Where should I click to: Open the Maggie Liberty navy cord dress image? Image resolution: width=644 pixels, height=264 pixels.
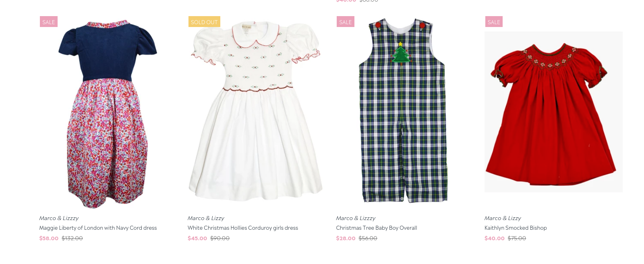point(108,112)
